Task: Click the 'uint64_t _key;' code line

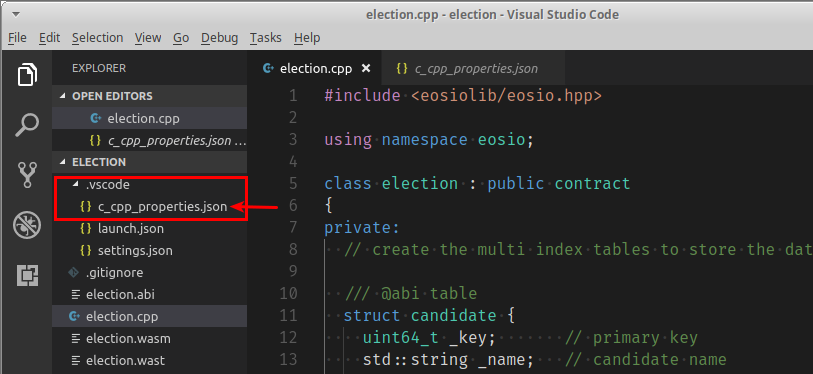Action: point(429,338)
